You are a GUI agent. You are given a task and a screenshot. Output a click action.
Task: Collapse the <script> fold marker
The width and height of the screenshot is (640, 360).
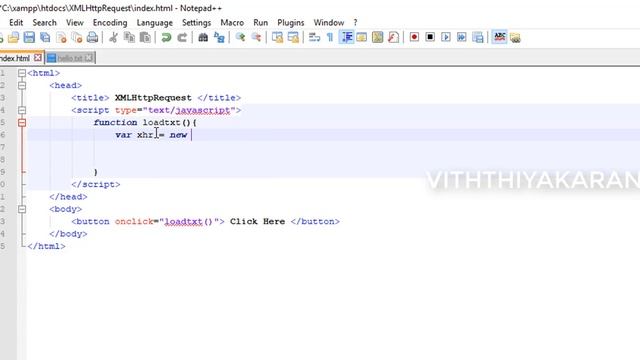point(22,110)
